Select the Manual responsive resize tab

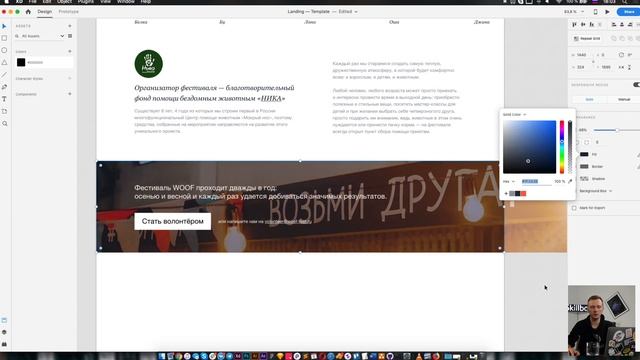coord(624,100)
